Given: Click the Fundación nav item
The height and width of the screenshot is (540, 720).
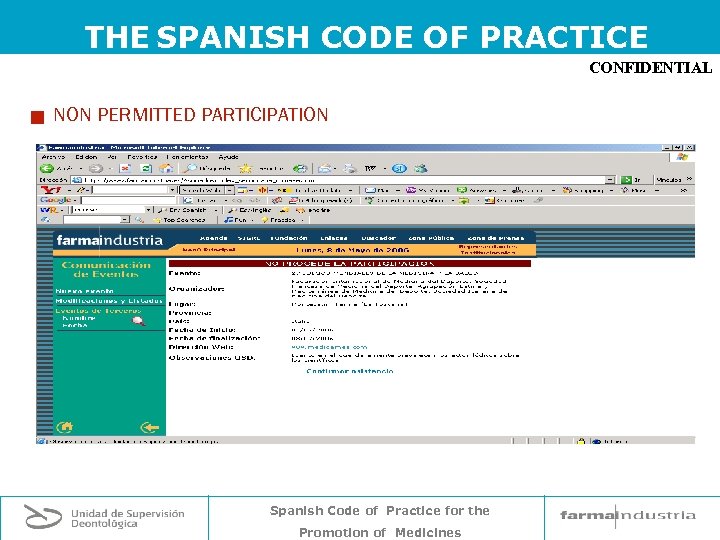Looking at the screenshot, I should tap(289, 238).
